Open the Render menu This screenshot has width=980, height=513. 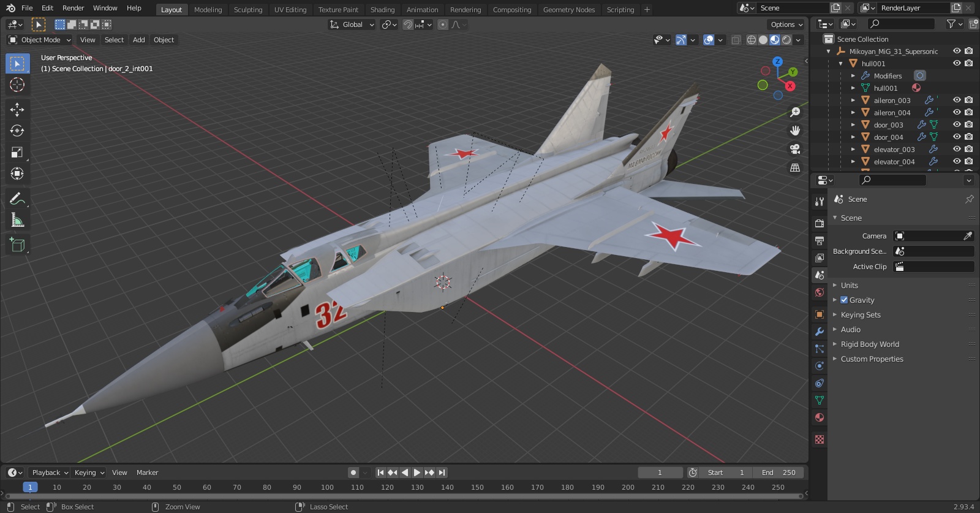[73, 8]
